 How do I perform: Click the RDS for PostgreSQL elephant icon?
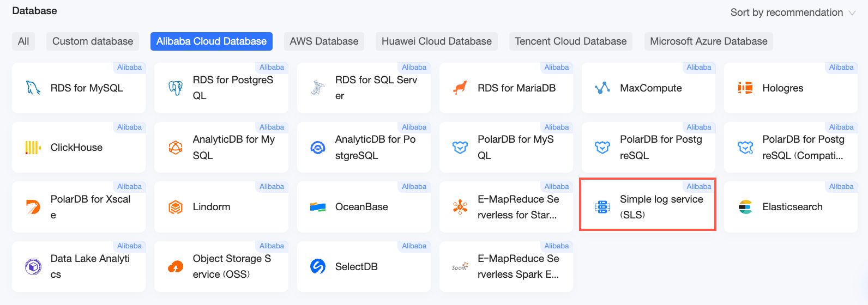point(176,88)
